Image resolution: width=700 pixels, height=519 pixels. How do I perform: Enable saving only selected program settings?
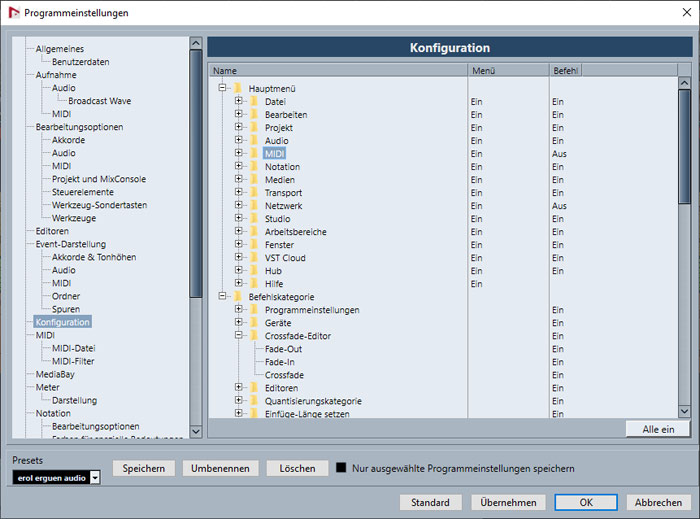341,468
